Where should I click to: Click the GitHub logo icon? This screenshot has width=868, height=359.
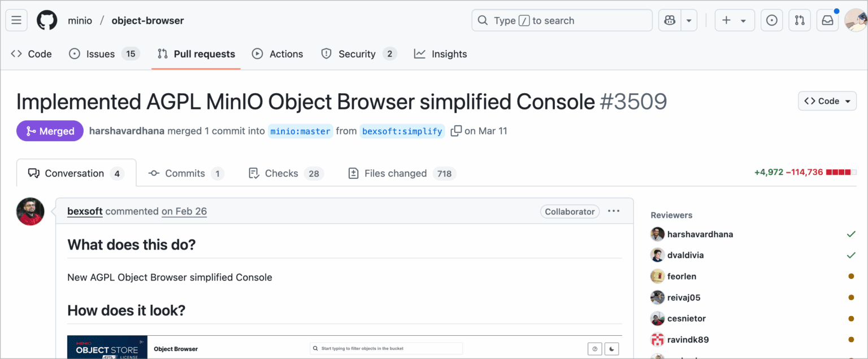pos(47,20)
